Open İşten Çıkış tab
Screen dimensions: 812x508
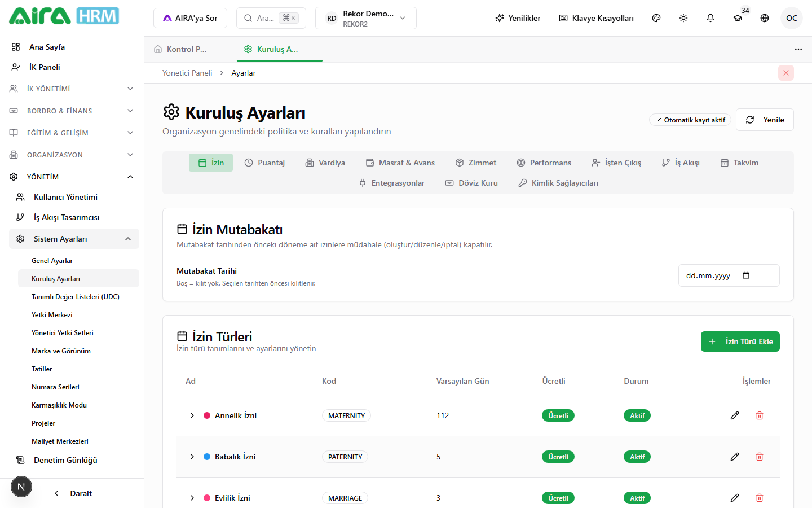click(x=616, y=163)
